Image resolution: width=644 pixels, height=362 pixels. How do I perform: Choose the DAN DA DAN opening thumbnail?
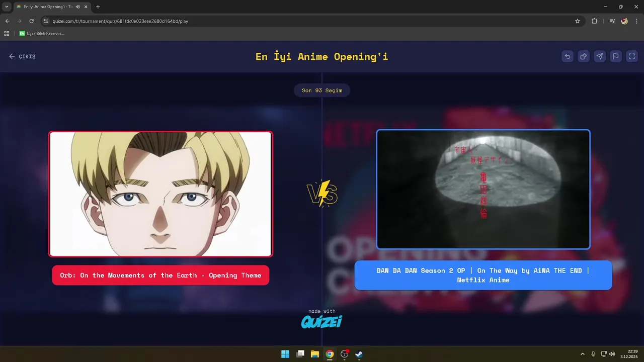[x=483, y=189]
